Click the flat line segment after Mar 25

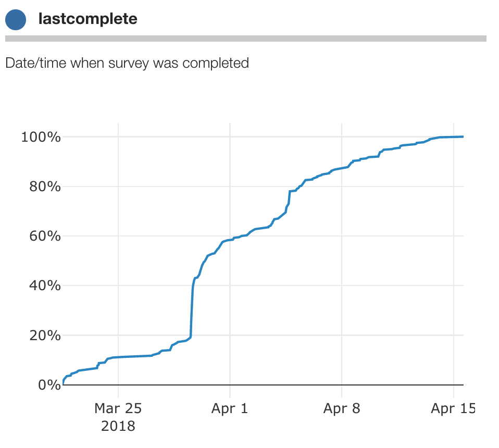tap(134, 356)
